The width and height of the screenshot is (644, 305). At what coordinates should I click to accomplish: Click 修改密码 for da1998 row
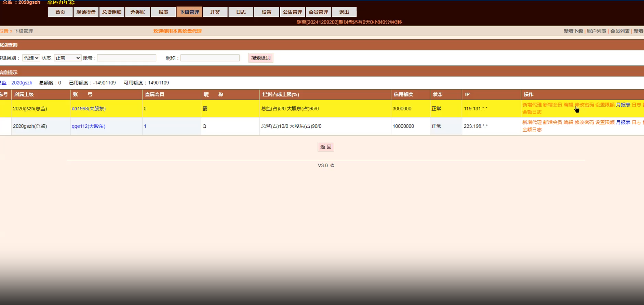tap(584, 105)
